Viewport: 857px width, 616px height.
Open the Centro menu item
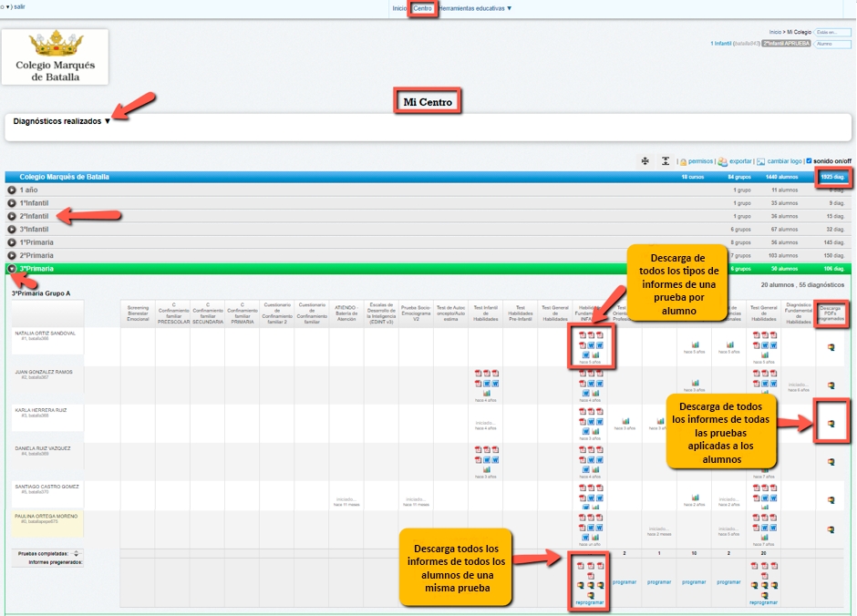[422, 8]
